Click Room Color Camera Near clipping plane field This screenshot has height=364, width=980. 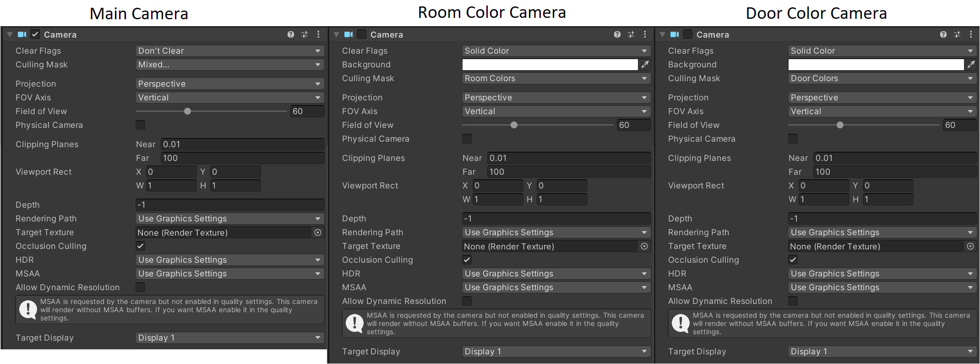coord(568,158)
